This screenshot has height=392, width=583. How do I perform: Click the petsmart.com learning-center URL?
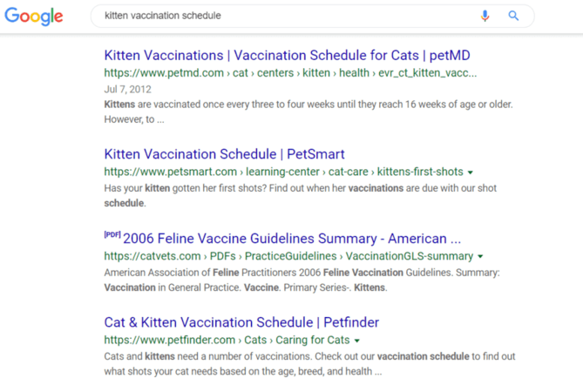pos(284,172)
